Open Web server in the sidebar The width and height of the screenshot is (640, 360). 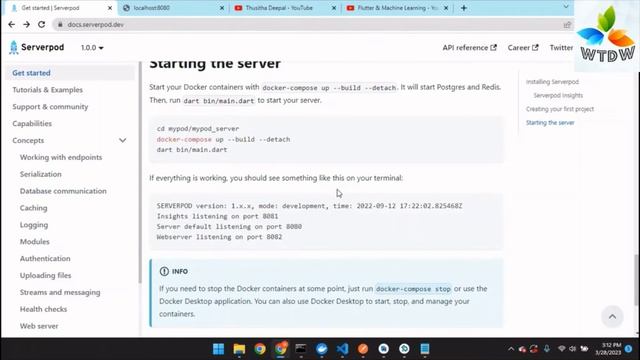click(39, 326)
